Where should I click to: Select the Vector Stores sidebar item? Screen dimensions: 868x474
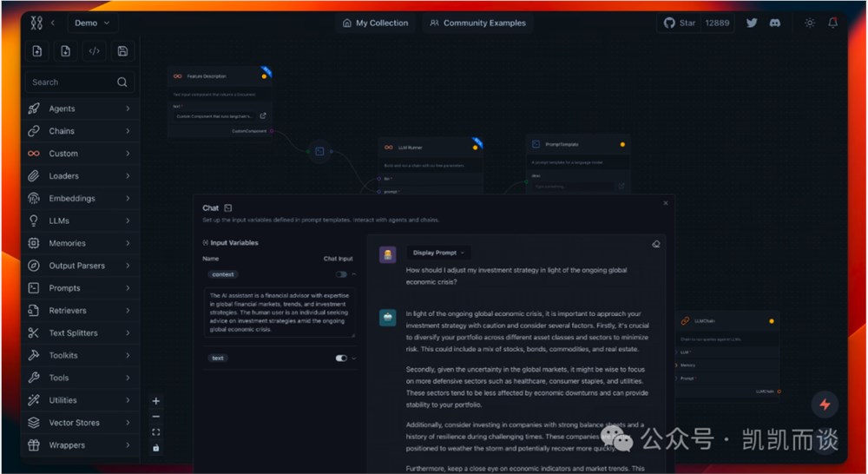point(80,423)
